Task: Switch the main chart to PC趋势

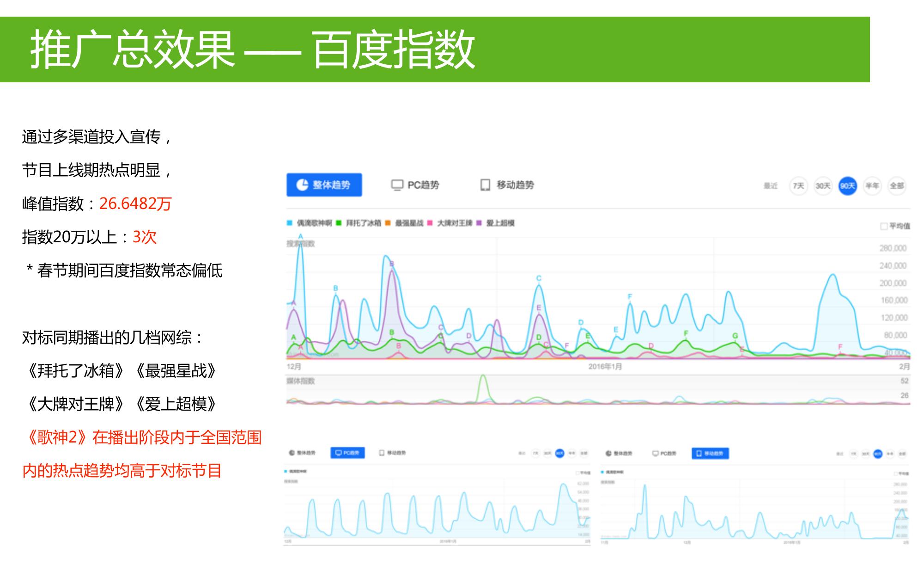Action: [x=415, y=185]
